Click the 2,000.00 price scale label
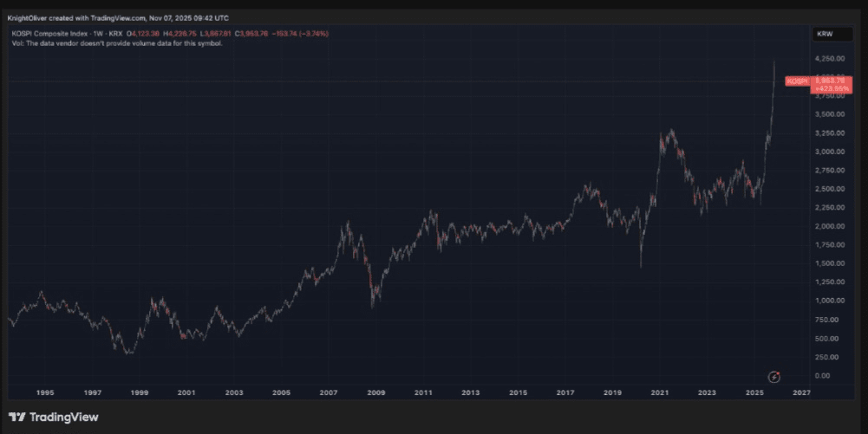The height and width of the screenshot is (434, 868). click(x=830, y=226)
